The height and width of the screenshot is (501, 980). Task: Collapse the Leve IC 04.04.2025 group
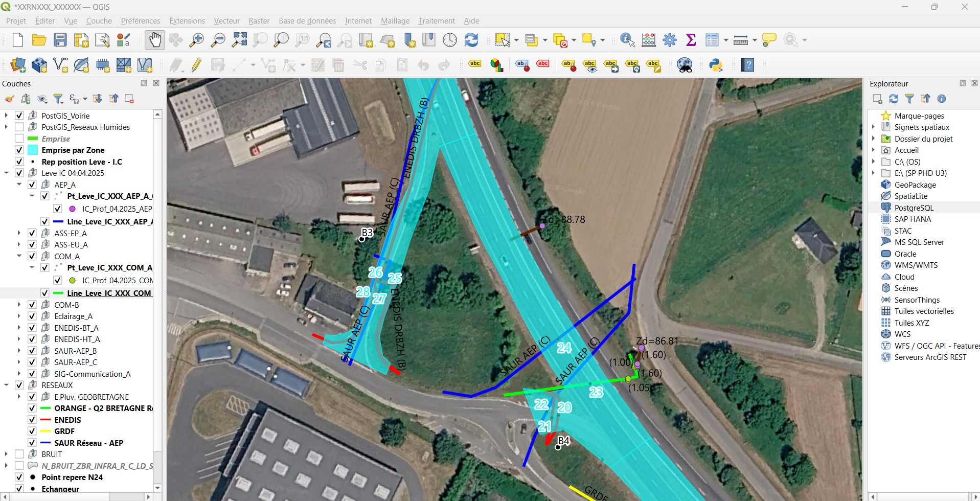(6, 173)
